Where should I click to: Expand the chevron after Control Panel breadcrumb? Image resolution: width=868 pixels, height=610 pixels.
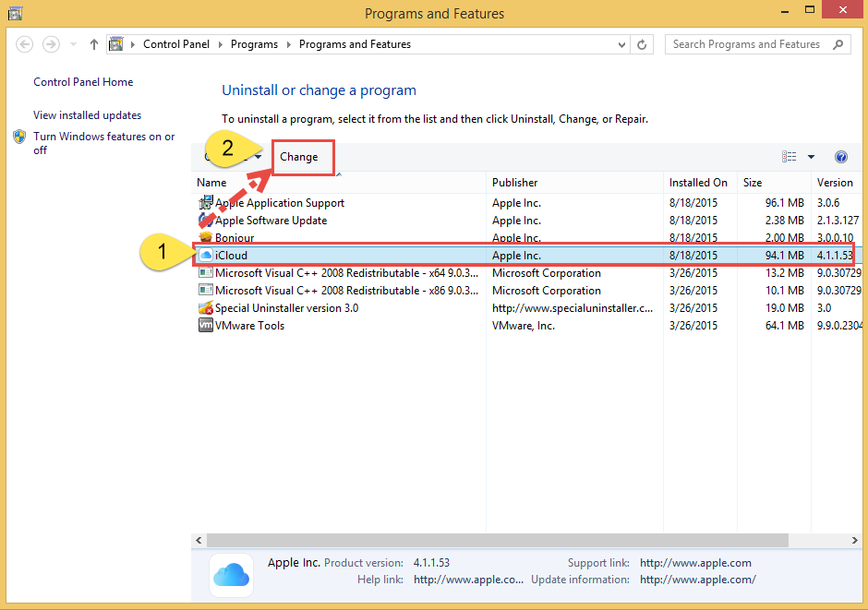220,44
